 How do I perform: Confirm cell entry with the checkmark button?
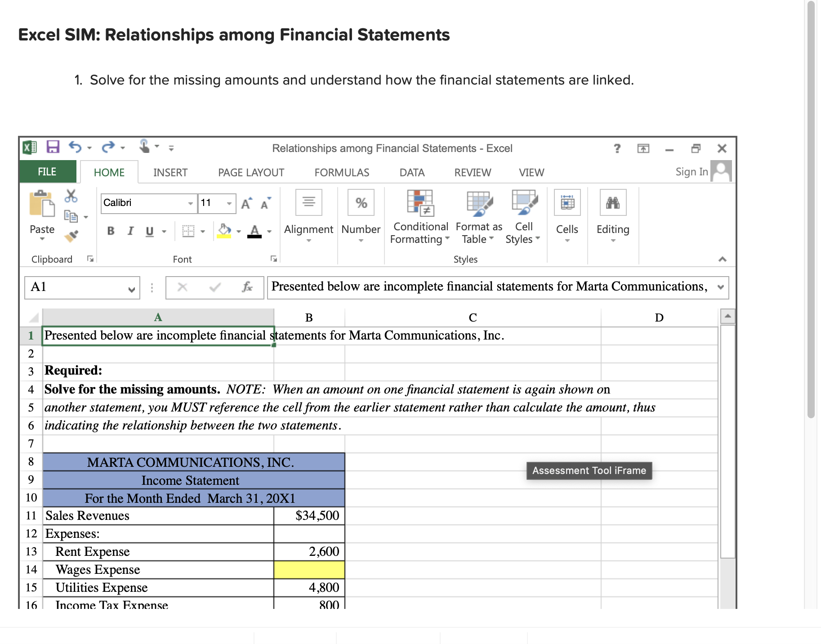[x=214, y=287]
